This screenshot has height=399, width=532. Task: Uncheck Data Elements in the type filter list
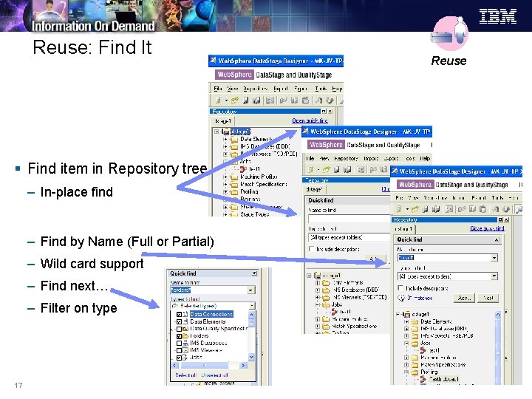click(x=179, y=321)
